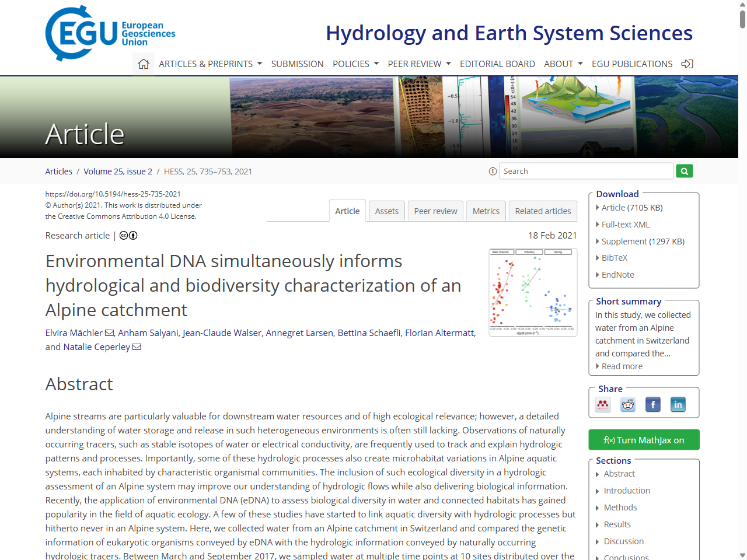Download Full-text XML
The image size is (747, 560).
tap(626, 225)
